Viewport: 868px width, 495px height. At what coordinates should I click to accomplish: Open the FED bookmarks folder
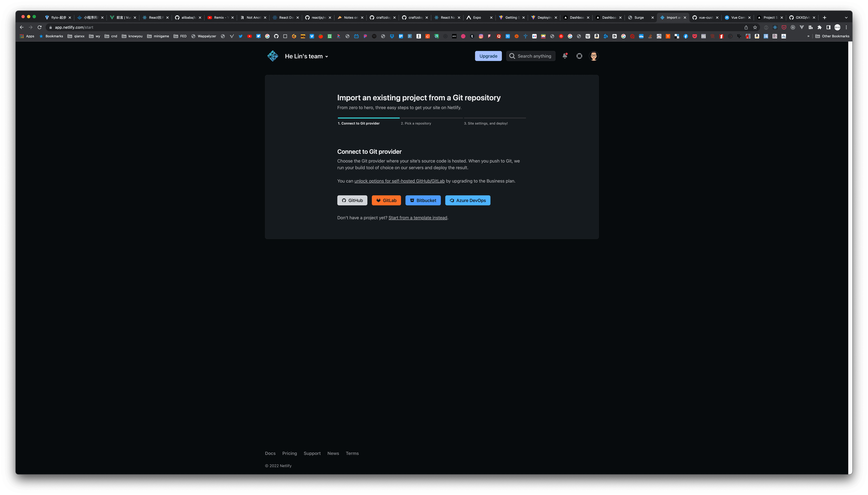pyautogui.click(x=180, y=36)
